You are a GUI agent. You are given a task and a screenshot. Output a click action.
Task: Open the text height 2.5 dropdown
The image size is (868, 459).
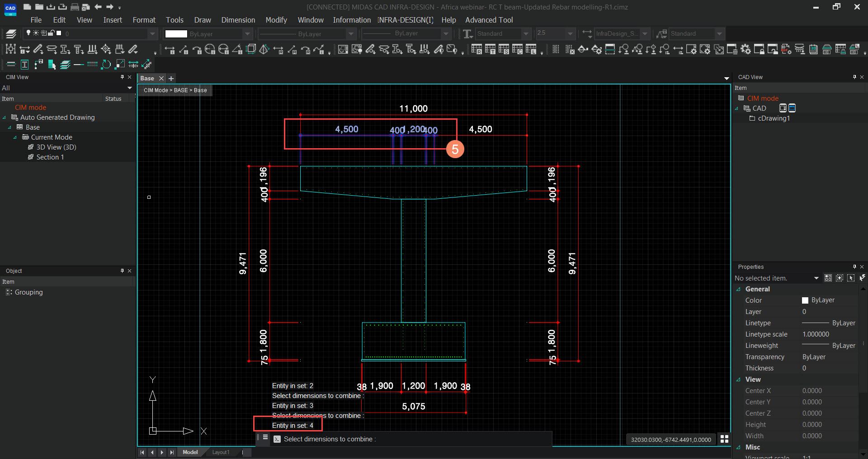click(570, 33)
